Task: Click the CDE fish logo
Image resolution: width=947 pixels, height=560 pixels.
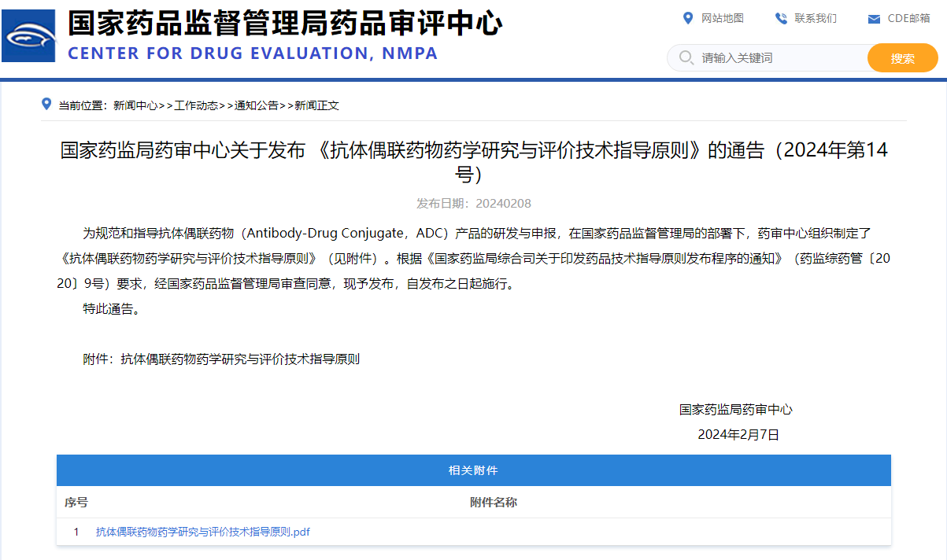Action: point(29,36)
